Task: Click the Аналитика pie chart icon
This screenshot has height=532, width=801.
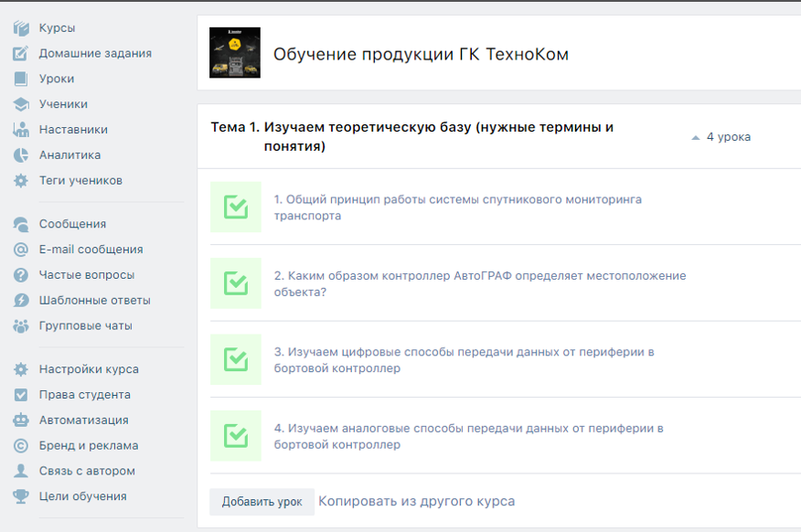Action: [x=21, y=155]
